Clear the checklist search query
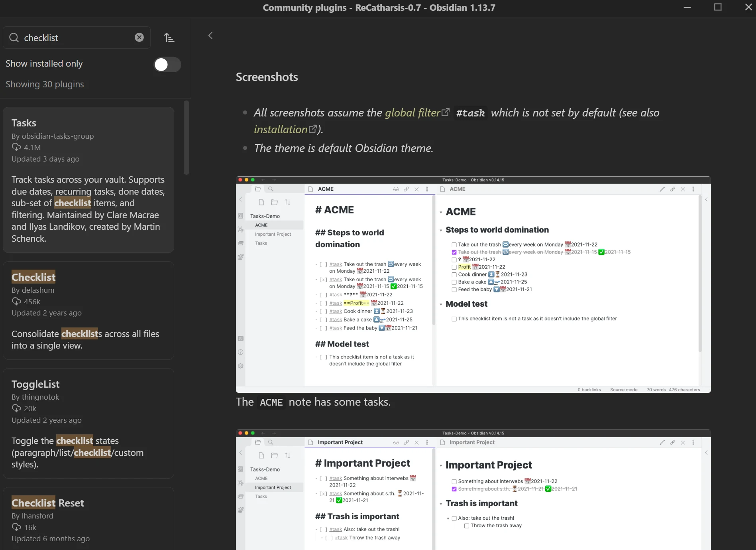The image size is (756, 550). click(139, 37)
